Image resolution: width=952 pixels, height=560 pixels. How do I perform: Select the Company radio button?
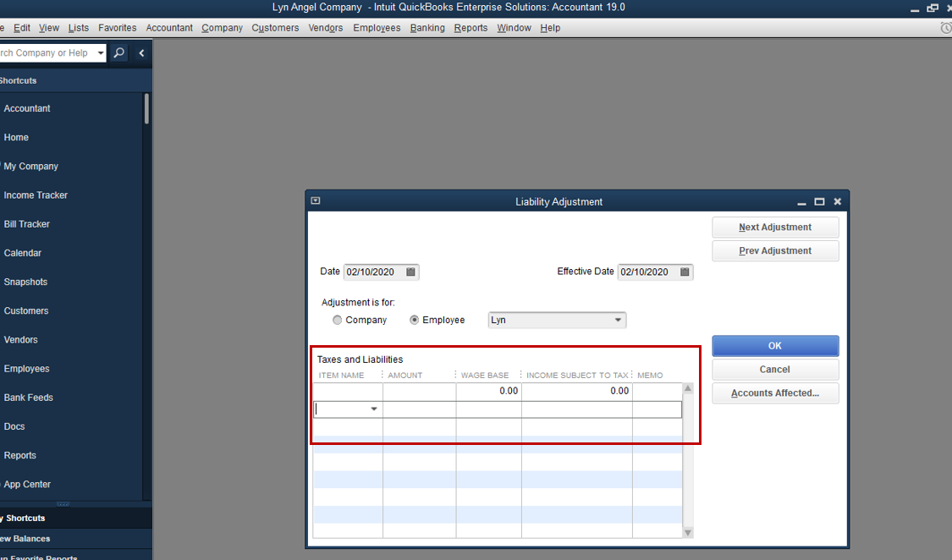(x=337, y=320)
